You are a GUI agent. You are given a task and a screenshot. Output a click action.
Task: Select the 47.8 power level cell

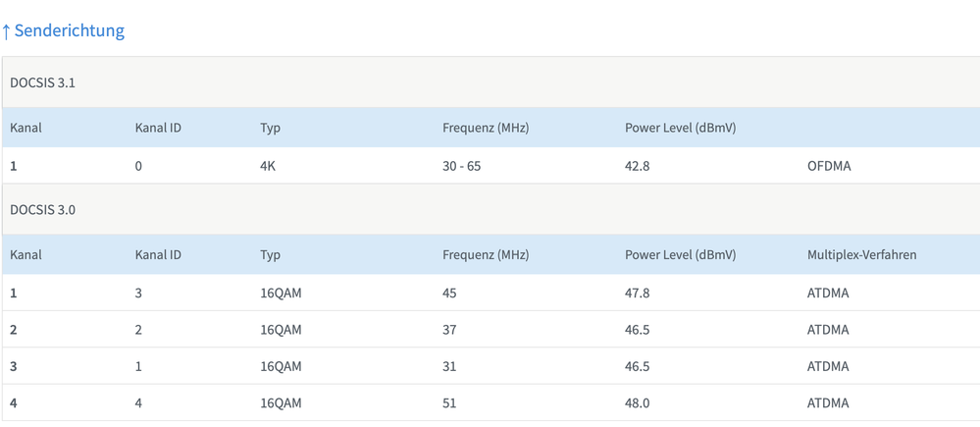coord(638,293)
